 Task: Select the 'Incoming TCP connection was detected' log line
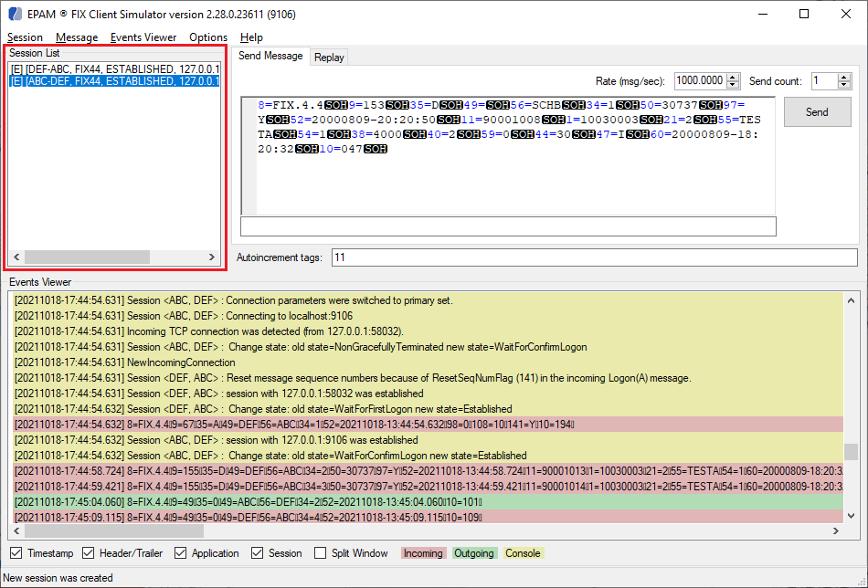point(428,331)
